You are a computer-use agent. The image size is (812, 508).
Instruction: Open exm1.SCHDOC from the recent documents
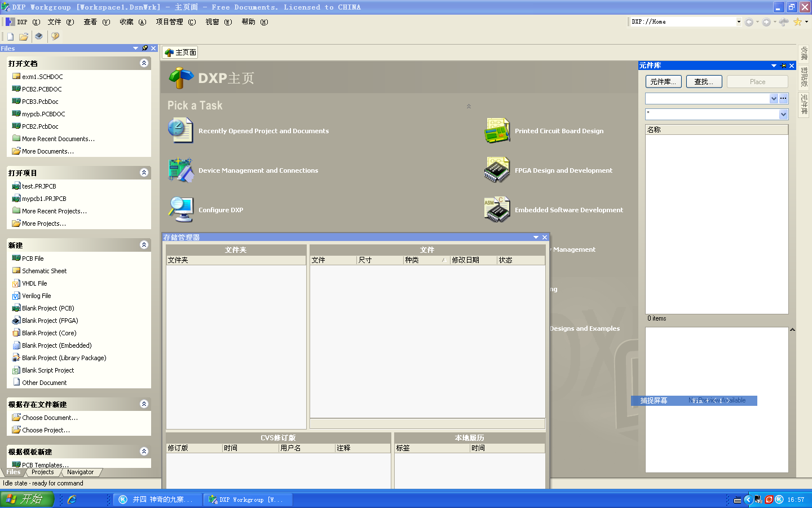(x=42, y=77)
